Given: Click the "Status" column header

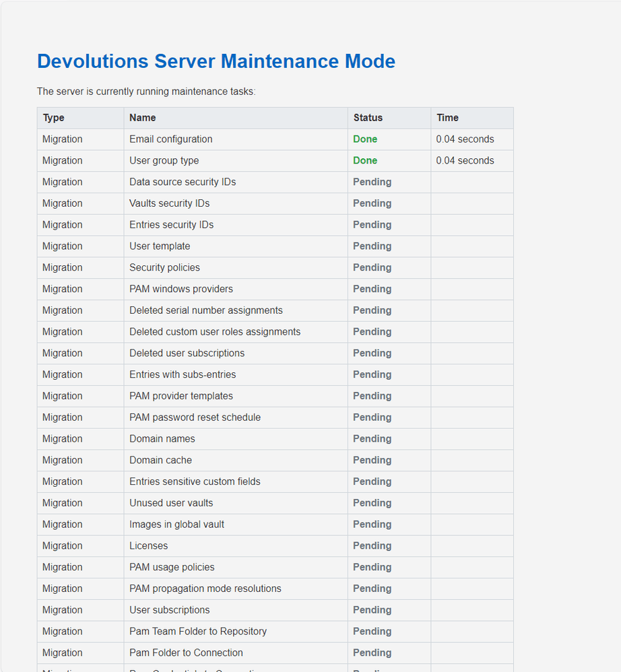Looking at the screenshot, I should pos(389,118).
